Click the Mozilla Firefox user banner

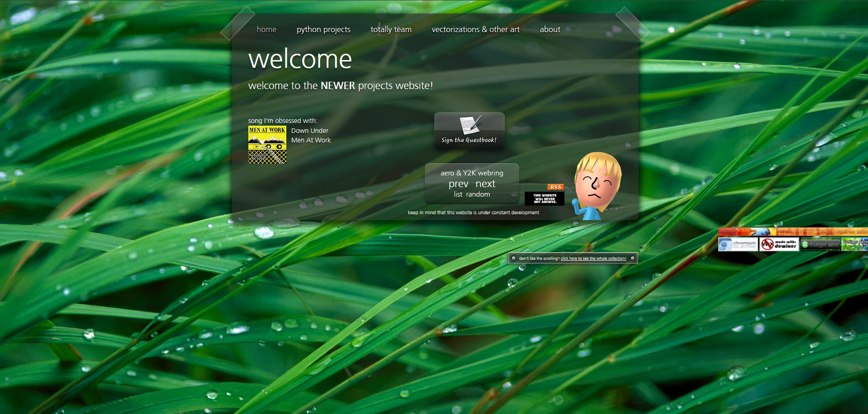coord(792,232)
